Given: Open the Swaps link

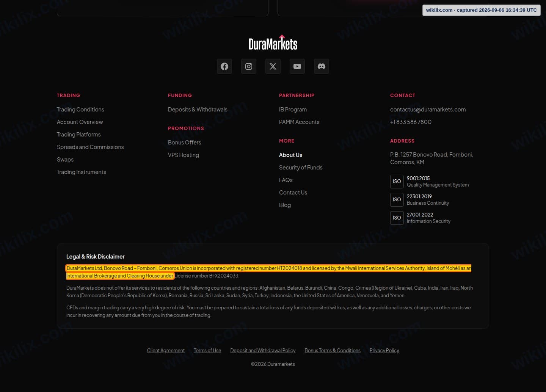Looking at the screenshot, I should click(x=65, y=160).
